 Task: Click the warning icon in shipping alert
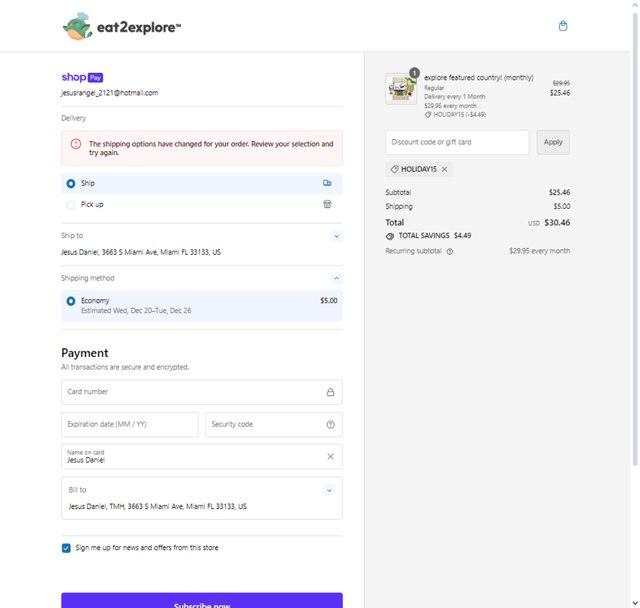tap(76, 144)
